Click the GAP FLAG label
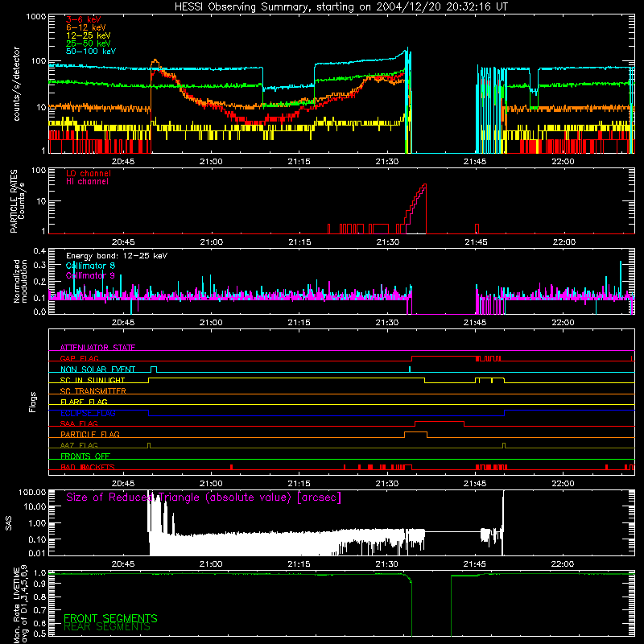This screenshot has height=644, width=644. [x=79, y=358]
